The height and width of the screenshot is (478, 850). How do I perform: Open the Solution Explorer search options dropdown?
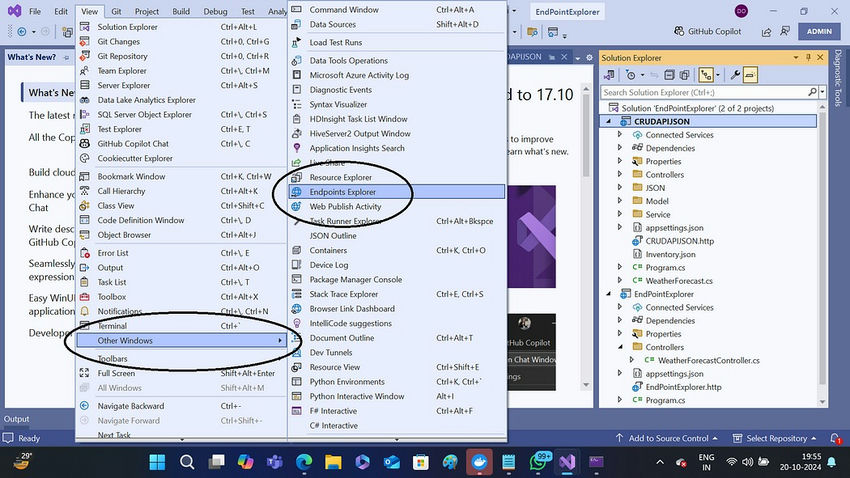pyautogui.click(x=822, y=92)
